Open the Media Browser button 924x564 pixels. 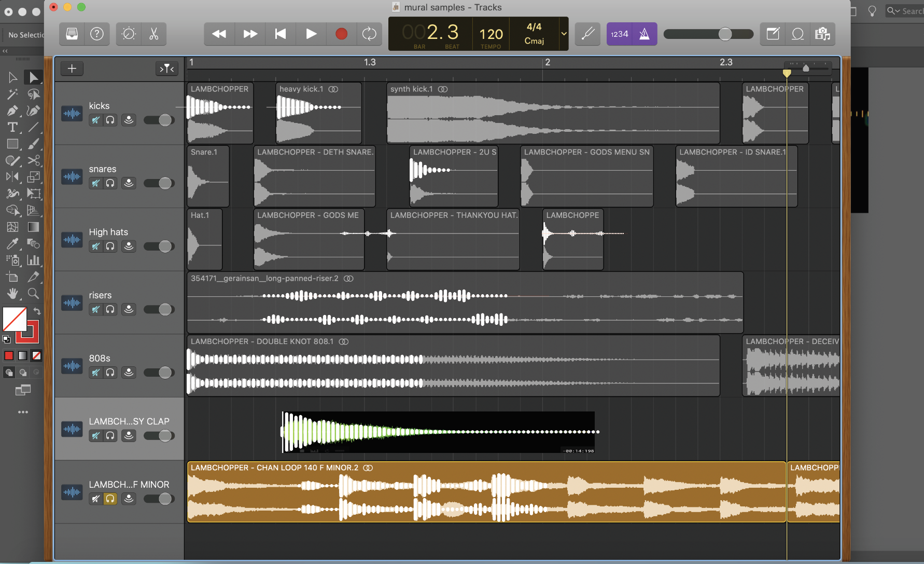pyautogui.click(x=822, y=34)
